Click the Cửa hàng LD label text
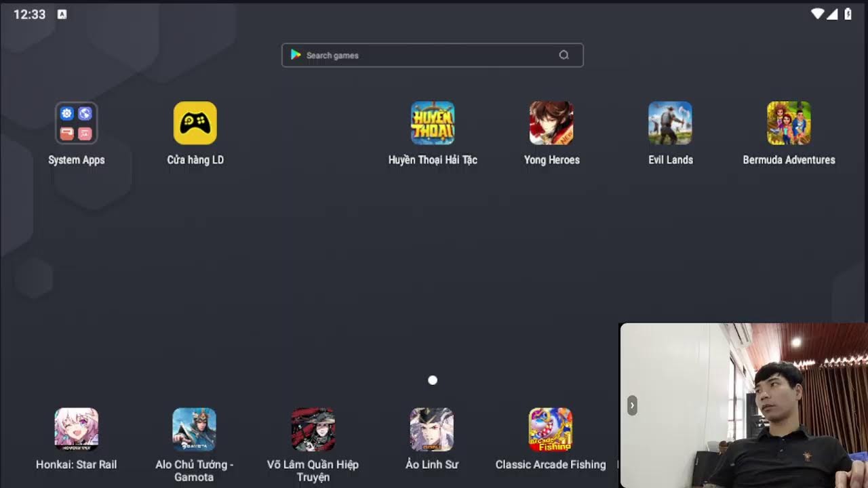 click(x=195, y=160)
